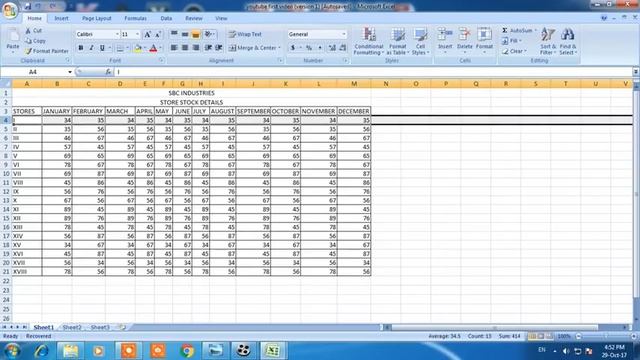
Task: Toggle Center text alignment
Action: coord(185,48)
